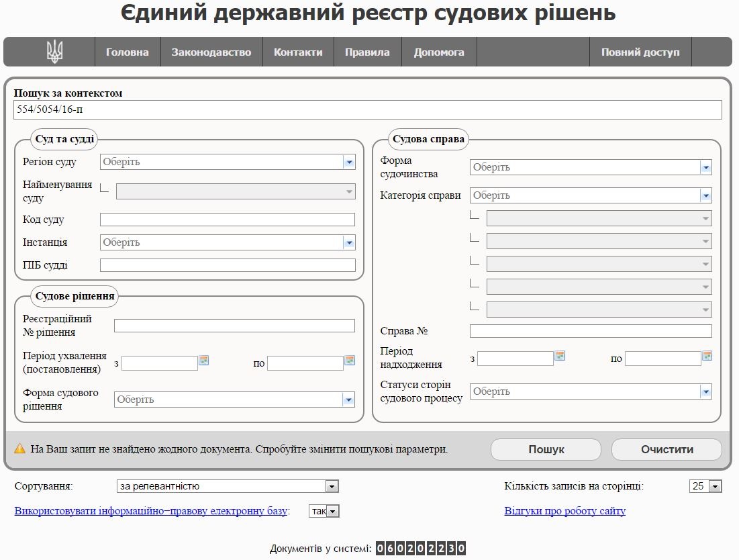Open the "Допомога" page from the navigation
The image size is (739, 560).
click(x=438, y=51)
